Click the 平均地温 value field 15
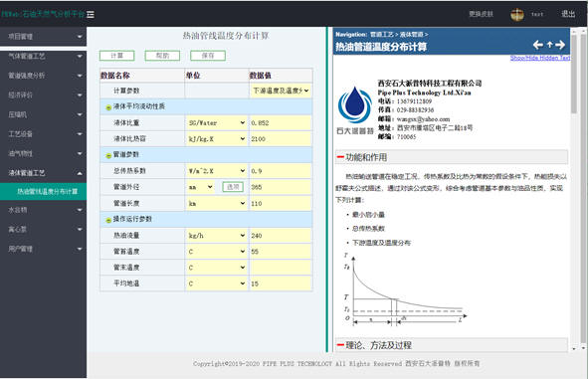Screen dimensions: 588x379 pos(281,284)
